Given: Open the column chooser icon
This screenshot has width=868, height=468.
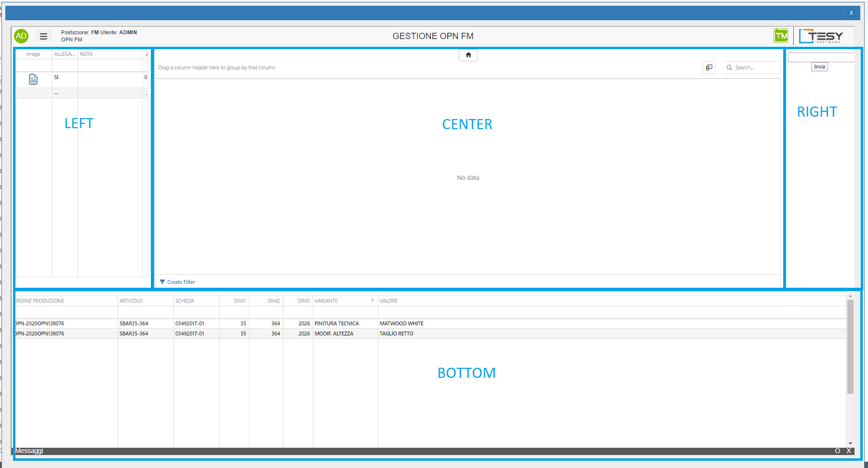Looking at the screenshot, I should [709, 67].
